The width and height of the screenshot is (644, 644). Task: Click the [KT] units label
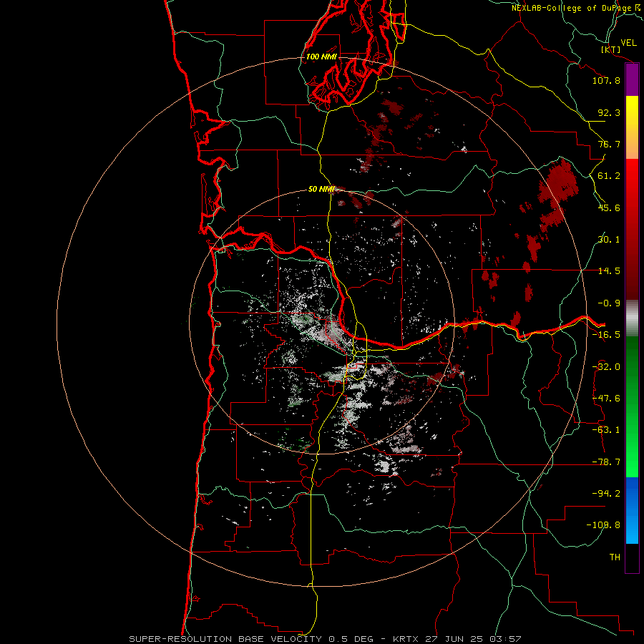[611, 49]
